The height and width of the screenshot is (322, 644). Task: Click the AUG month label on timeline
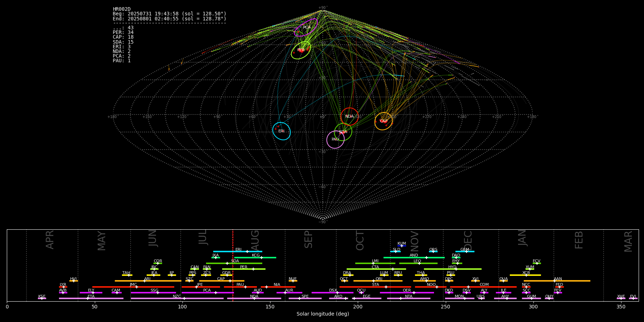(x=255, y=240)
